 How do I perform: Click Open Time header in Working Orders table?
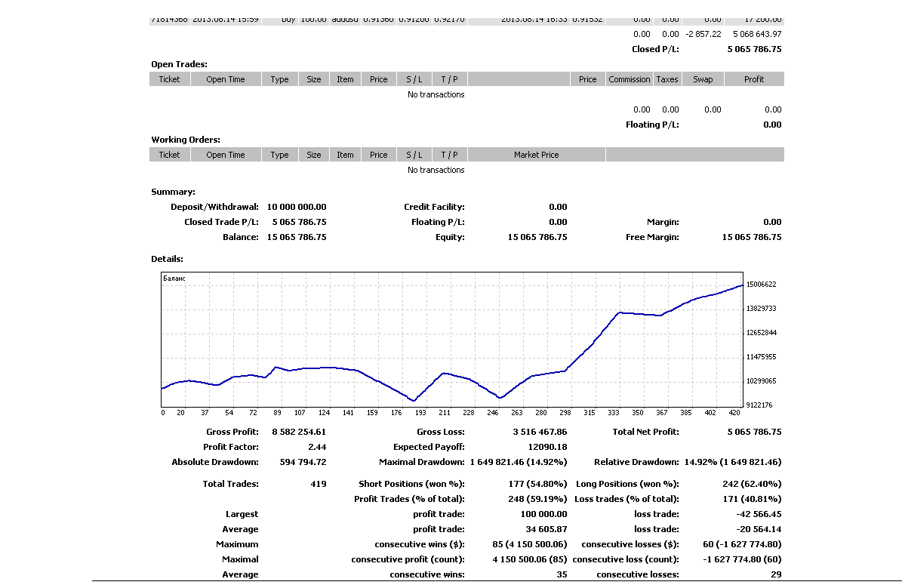(x=226, y=155)
